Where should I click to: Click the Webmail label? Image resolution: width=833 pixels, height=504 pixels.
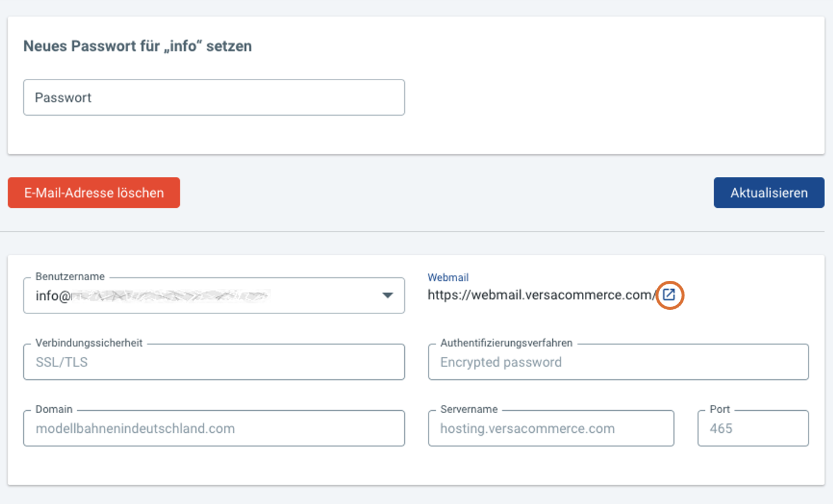click(x=448, y=277)
